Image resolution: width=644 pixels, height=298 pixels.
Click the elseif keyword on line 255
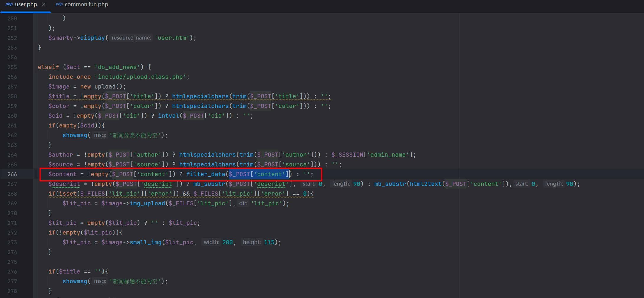click(x=48, y=67)
